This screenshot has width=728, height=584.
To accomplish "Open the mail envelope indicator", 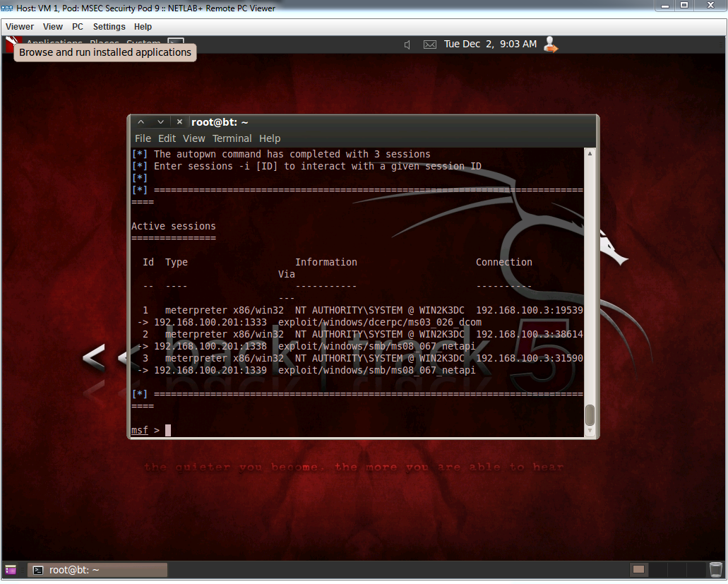I will pyautogui.click(x=430, y=44).
